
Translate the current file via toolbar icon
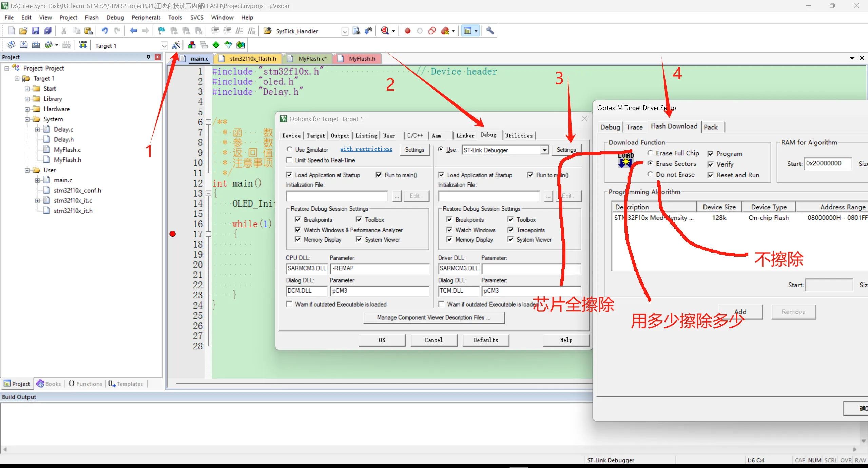tap(11, 45)
